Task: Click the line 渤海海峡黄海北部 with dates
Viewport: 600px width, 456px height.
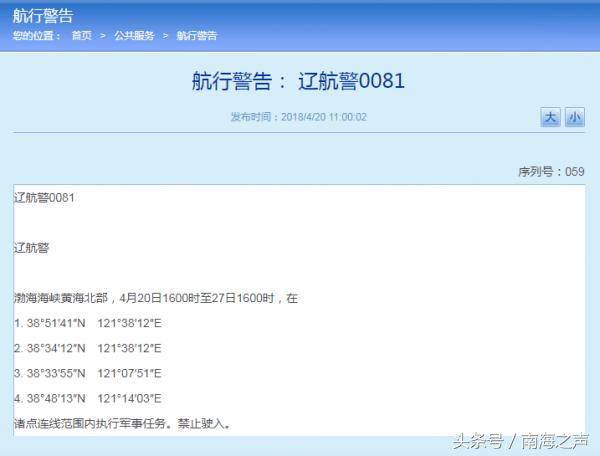Action: [156, 298]
